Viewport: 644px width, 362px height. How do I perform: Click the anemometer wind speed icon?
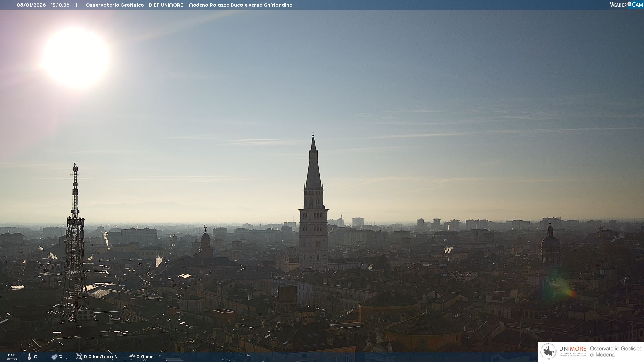79,356
